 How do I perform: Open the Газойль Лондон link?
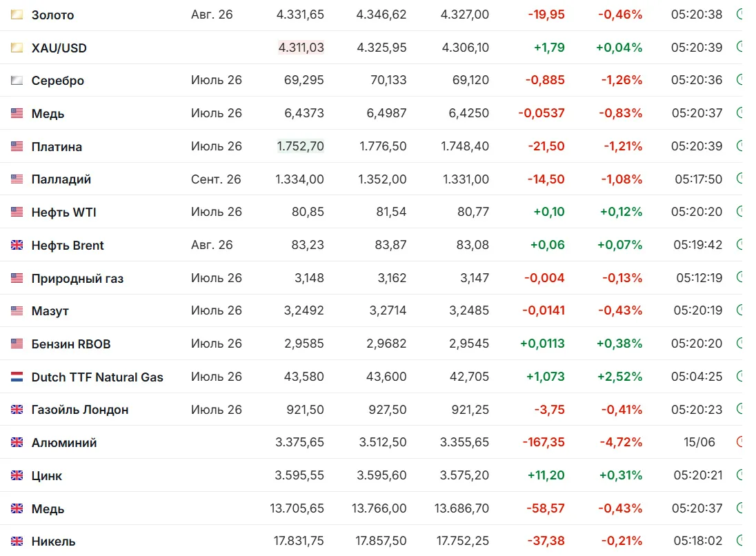coord(79,410)
